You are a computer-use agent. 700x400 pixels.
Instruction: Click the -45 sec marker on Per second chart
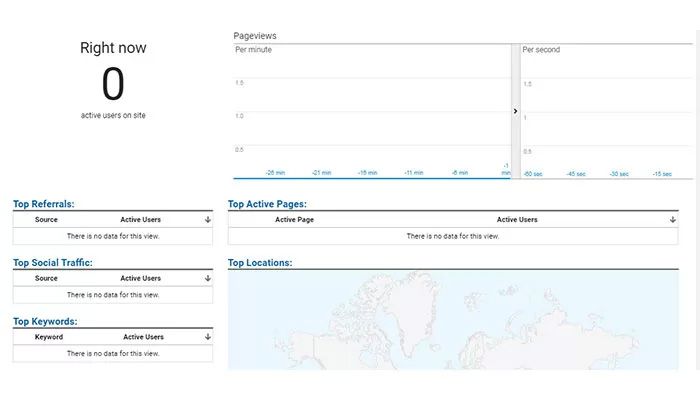point(575,173)
